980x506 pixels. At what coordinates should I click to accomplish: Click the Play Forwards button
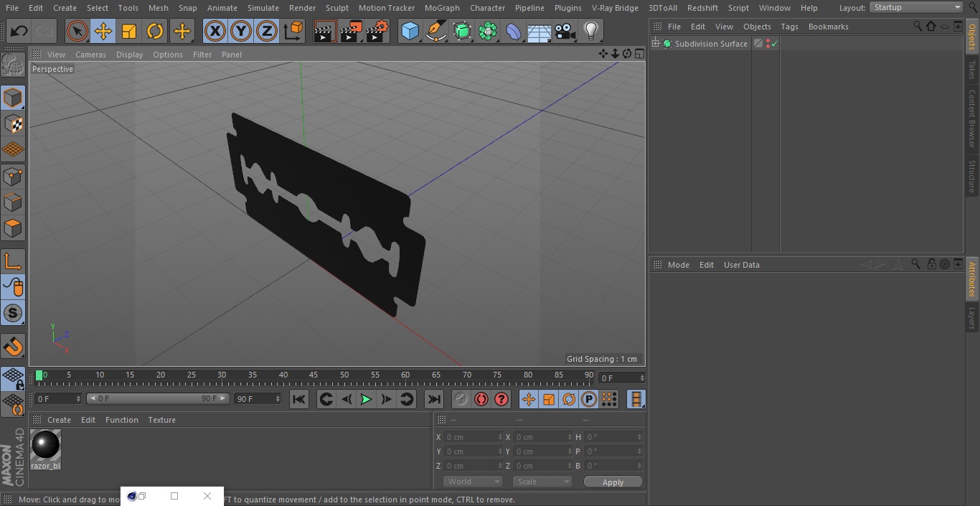coord(366,399)
